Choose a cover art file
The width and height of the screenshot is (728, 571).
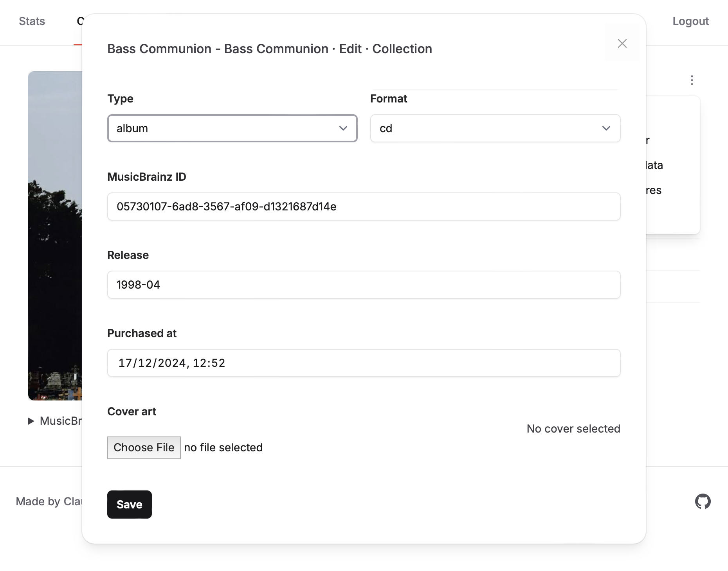pos(144,447)
